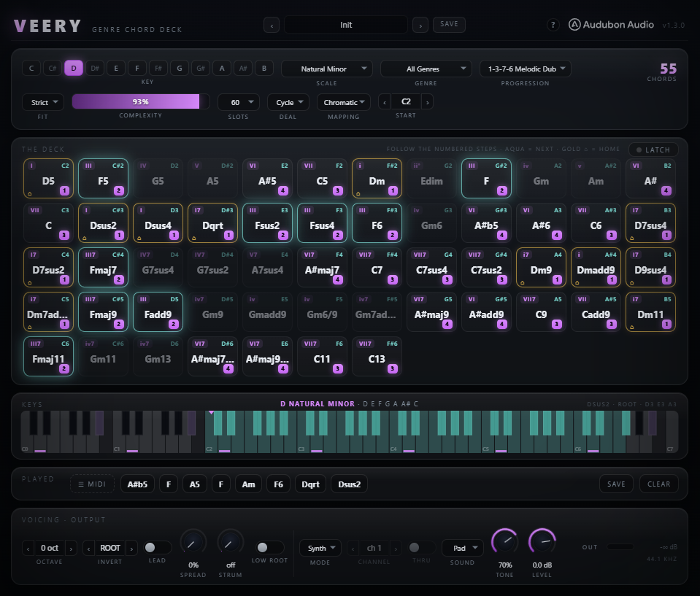Click the Am chip in Played row

(x=249, y=484)
